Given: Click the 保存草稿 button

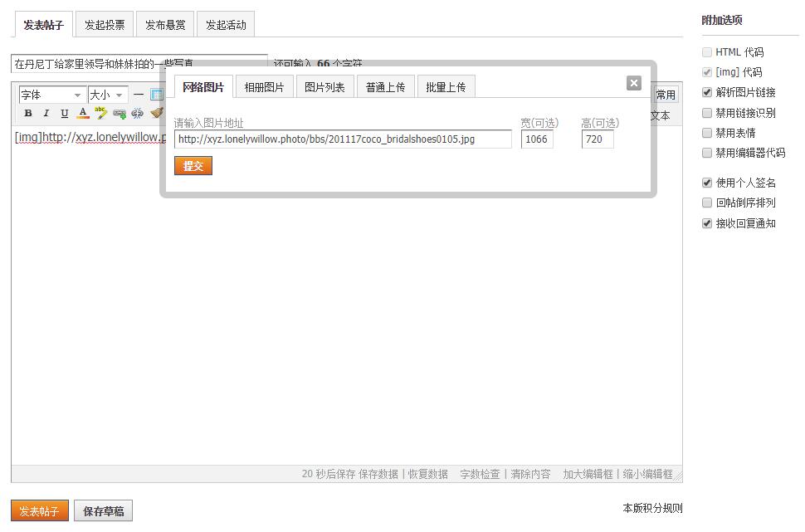Looking at the screenshot, I should tap(103, 511).
